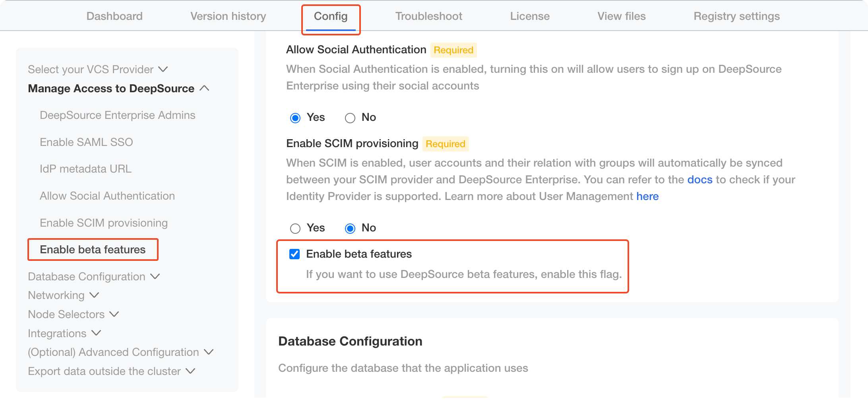Expand Export data outside the cluster
Screen dimensions: 868x400
tap(112, 371)
